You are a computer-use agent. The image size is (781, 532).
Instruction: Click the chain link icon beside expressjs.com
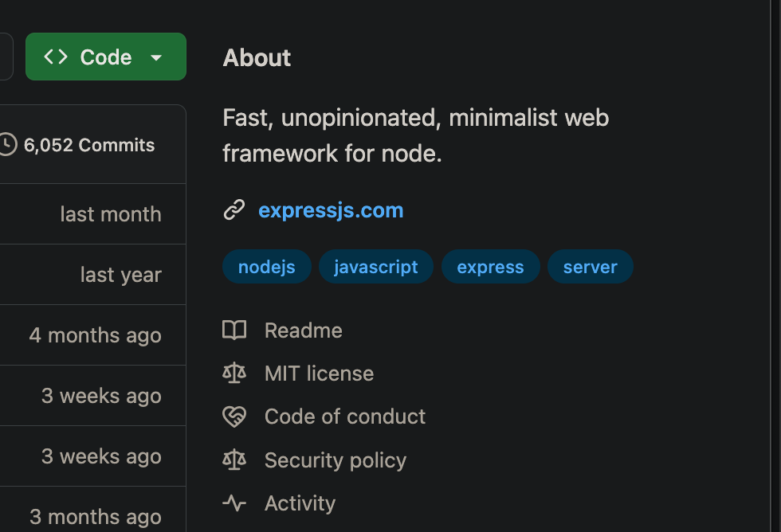pos(234,210)
